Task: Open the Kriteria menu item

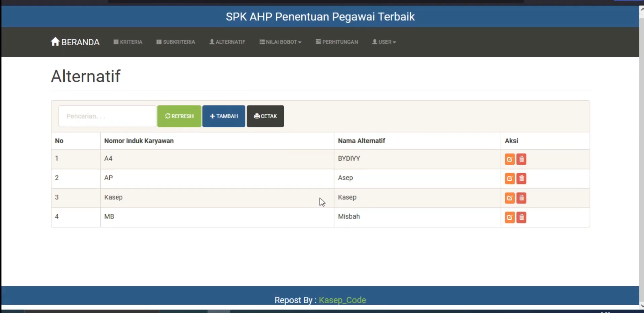Action: pos(128,42)
